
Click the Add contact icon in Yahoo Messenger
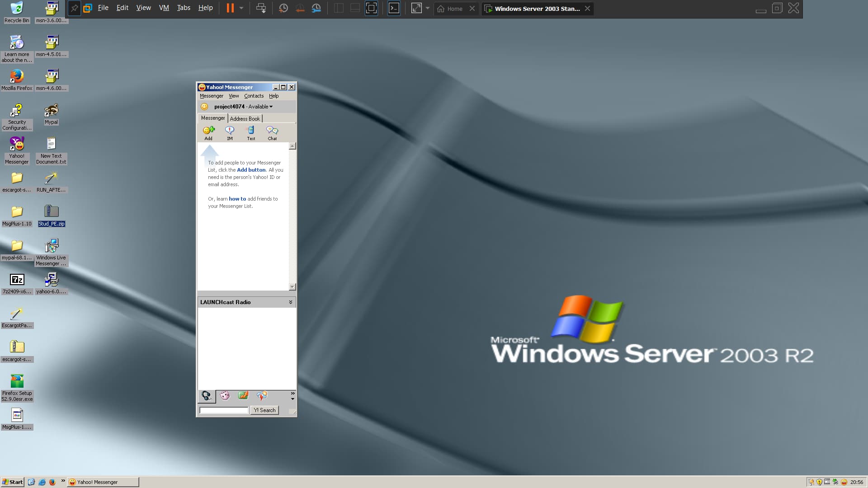point(208,130)
